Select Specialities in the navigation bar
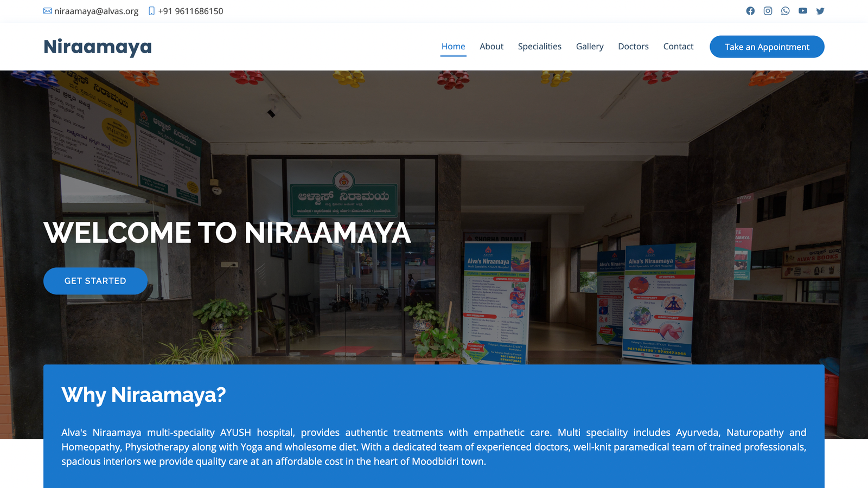This screenshot has width=868, height=488. click(539, 47)
